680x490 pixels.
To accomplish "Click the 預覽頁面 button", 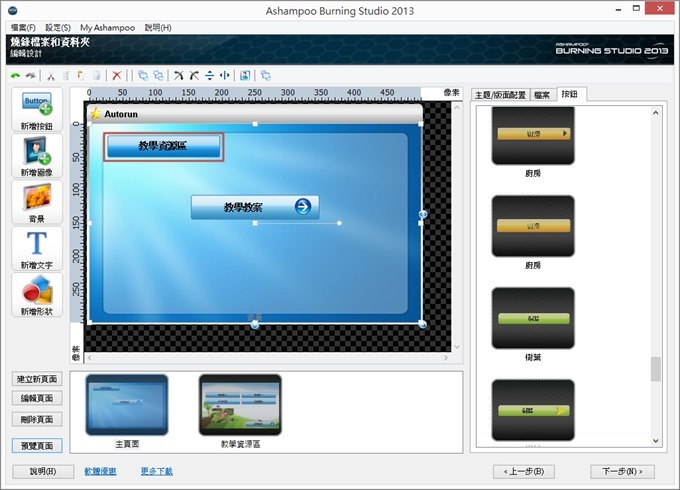I will coord(37,446).
